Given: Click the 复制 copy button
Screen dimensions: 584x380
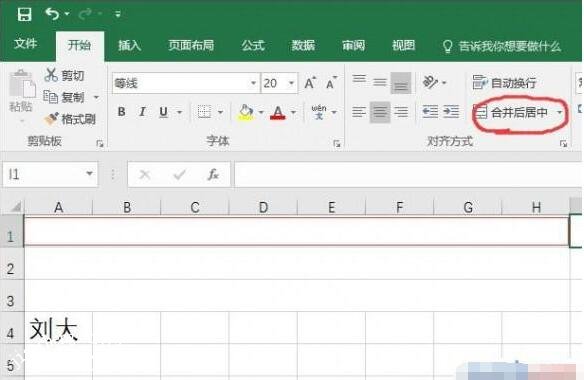Looking at the screenshot, I should click(64, 97).
